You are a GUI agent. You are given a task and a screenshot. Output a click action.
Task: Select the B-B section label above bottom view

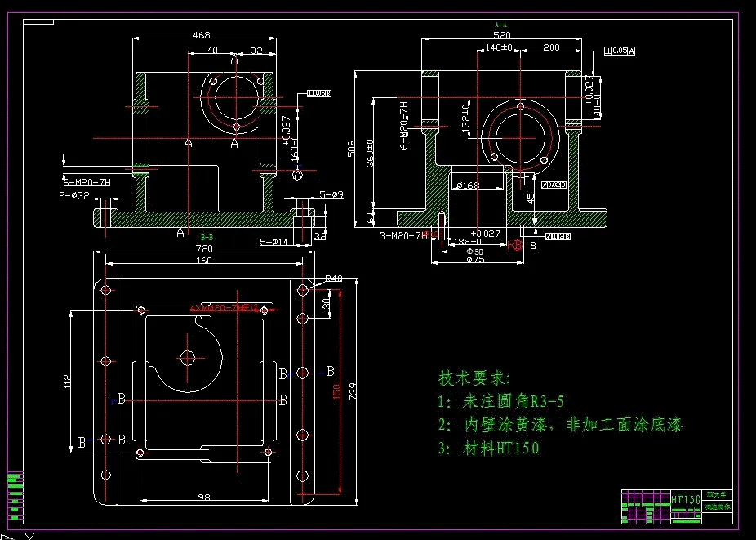[x=207, y=236]
